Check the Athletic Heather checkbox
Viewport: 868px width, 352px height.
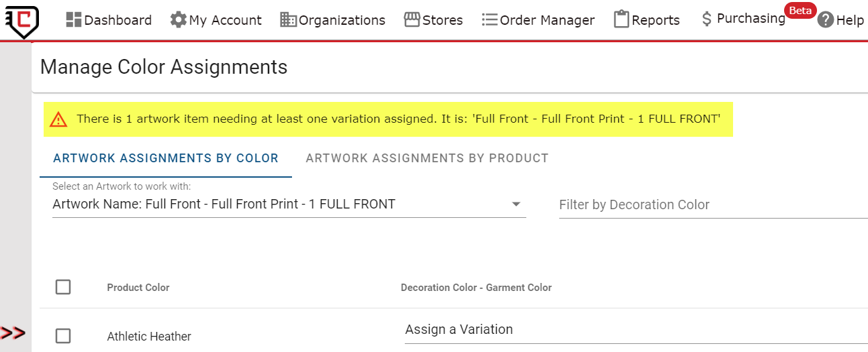point(63,336)
